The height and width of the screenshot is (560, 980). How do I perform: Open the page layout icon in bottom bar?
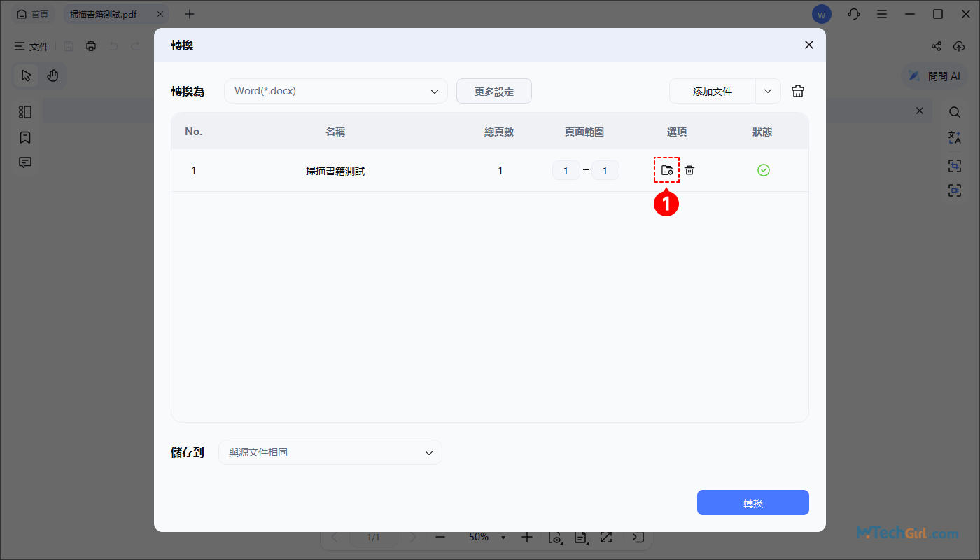pos(580,538)
